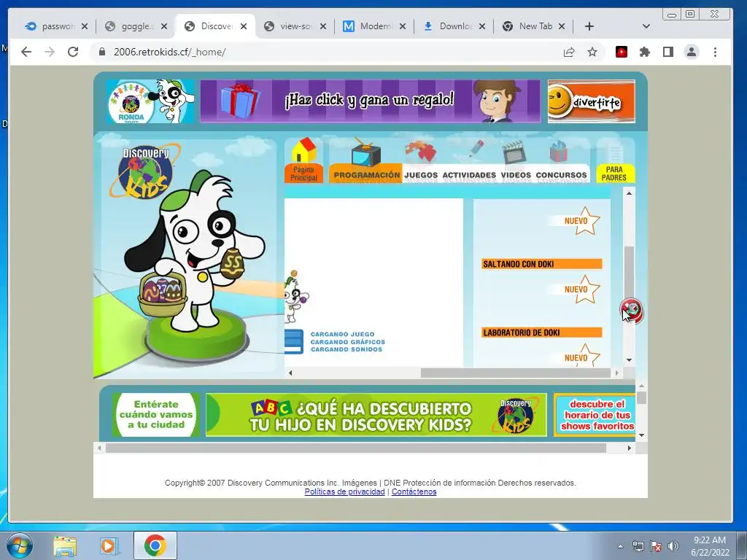The width and height of the screenshot is (747, 560).
Task: Click Entérate cuándo vamos a tu ciudad banner
Action: (156, 414)
